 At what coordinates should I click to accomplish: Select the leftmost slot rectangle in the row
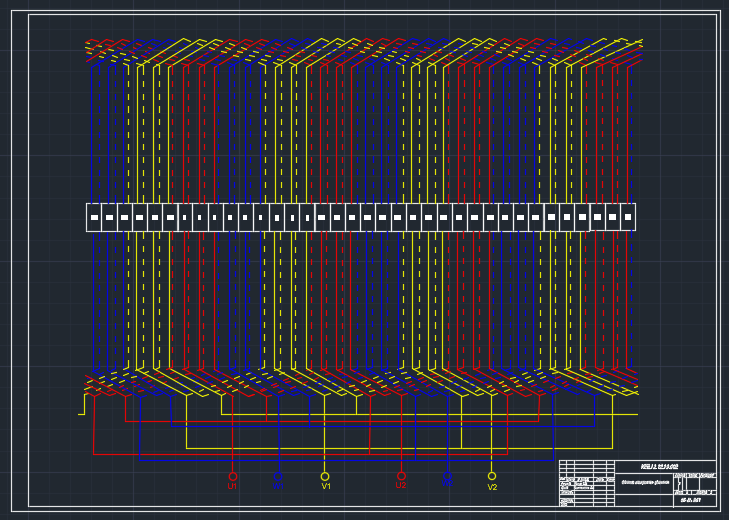point(94,217)
